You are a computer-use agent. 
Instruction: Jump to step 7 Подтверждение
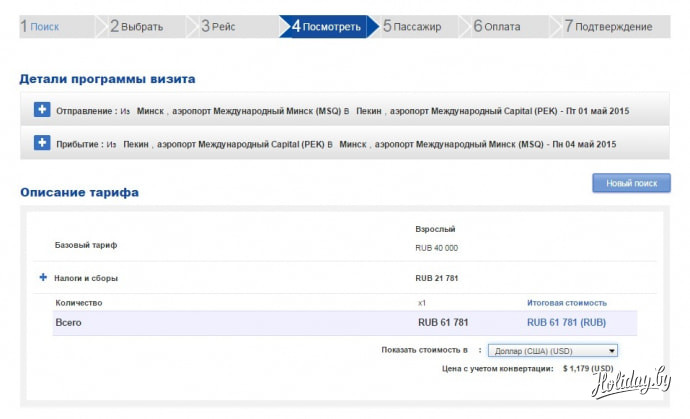608,26
